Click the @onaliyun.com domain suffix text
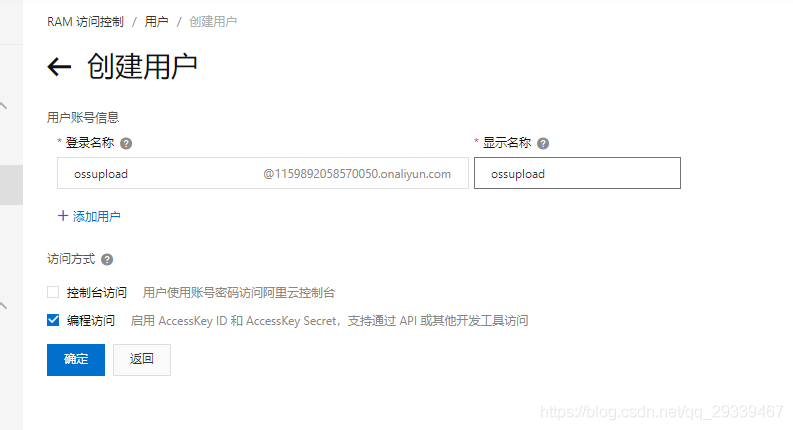793x430 pixels. click(x=357, y=174)
